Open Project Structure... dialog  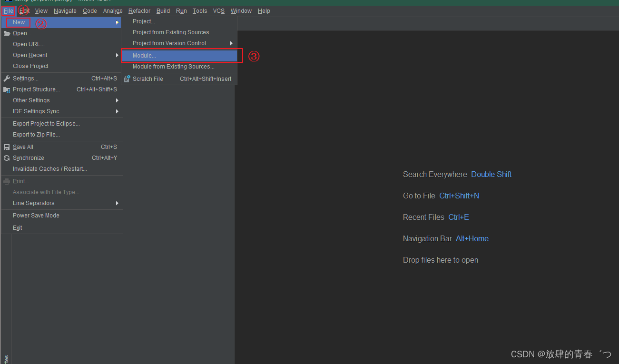(61, 89)
